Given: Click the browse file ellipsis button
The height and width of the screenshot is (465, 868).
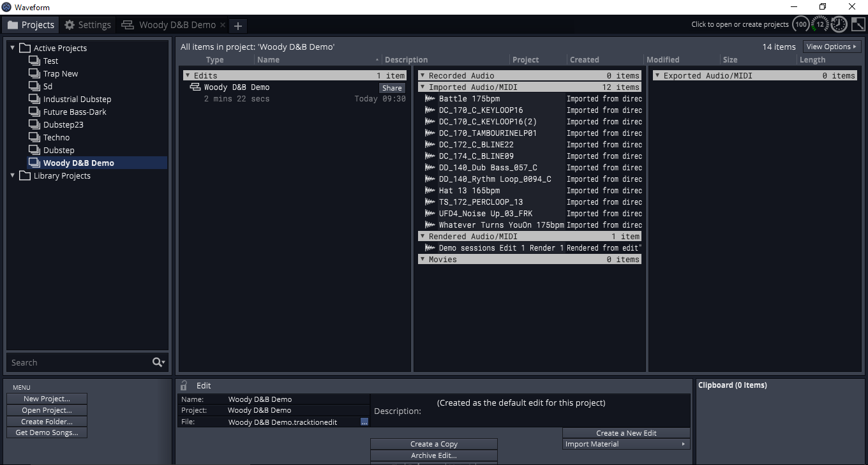Looking at the screenshot, I should (364, 422).
